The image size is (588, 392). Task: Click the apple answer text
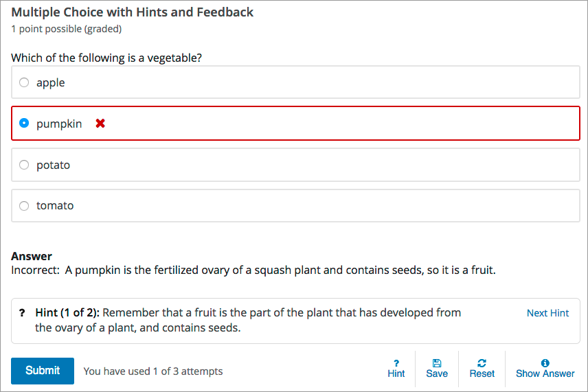click(x=50, y=82)
